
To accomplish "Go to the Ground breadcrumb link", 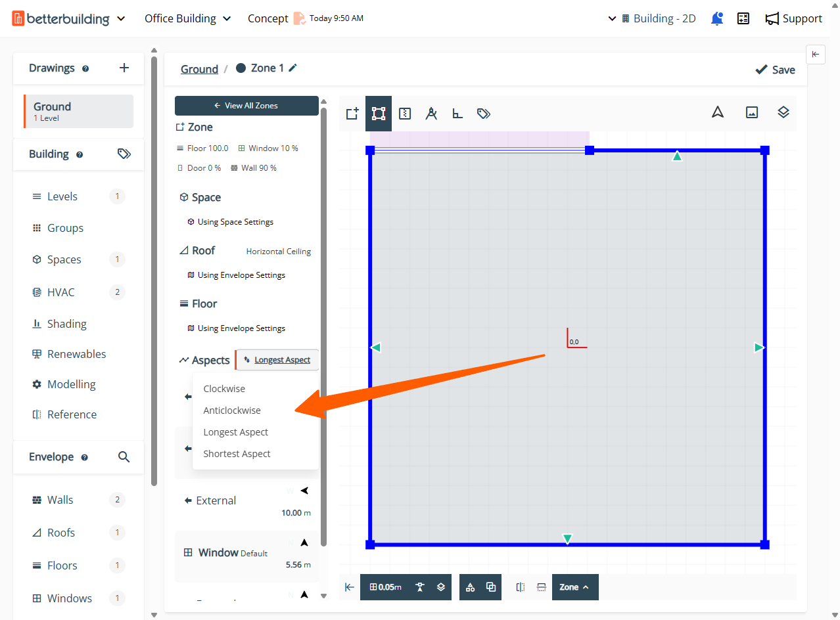I will tap(199, 69).
